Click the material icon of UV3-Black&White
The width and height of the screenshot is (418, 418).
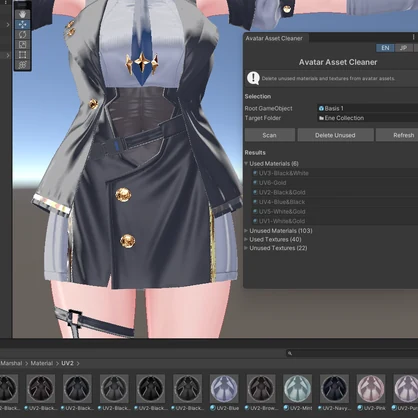[x=255, y=173]
